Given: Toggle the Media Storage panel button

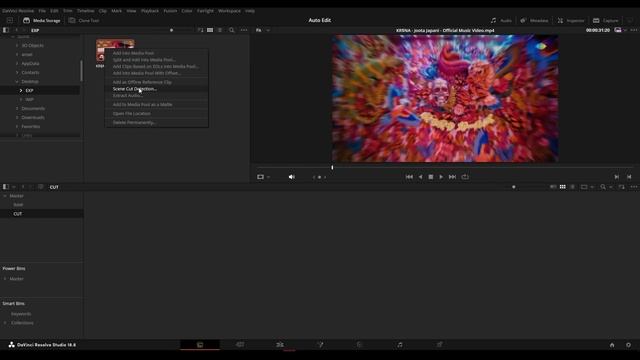Looking at the screenshot, I should click(42, 20).
